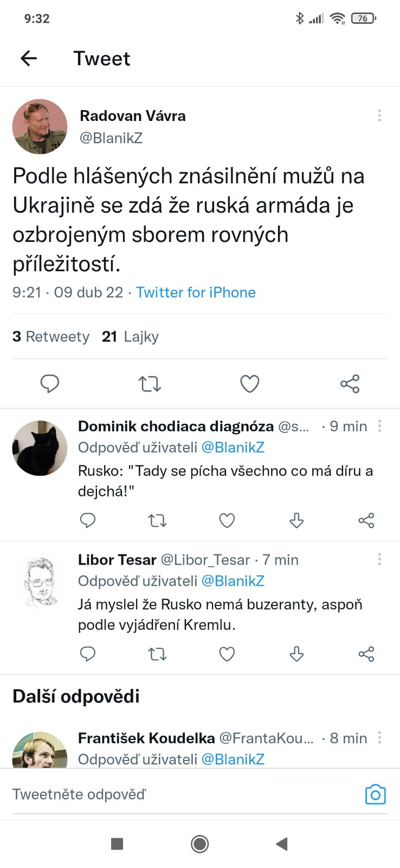View the 3 Retweety list
The image size is (400, 868).
point(51,337)
